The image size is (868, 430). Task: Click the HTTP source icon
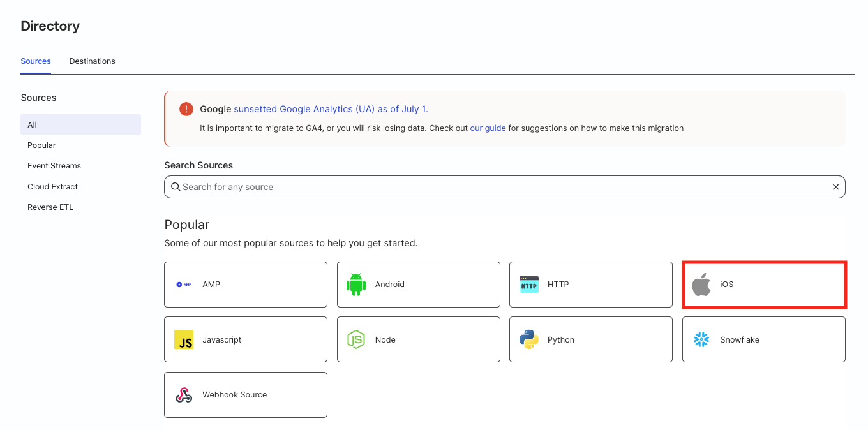coord(529,285)
